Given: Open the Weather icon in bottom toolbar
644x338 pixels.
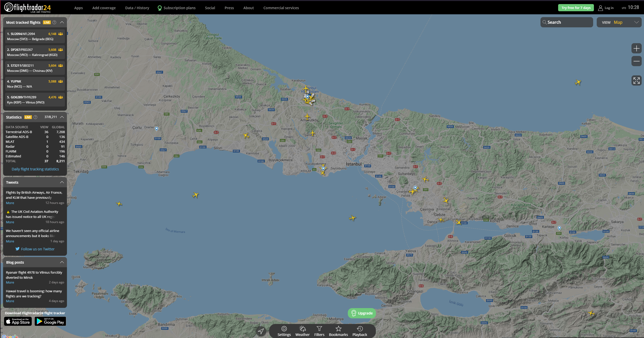Looking at the screenshot, I should (x=302, y=328).
